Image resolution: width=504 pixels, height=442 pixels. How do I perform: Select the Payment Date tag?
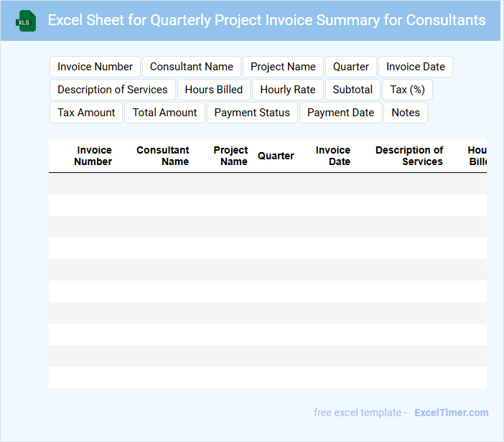coord(340,113)
